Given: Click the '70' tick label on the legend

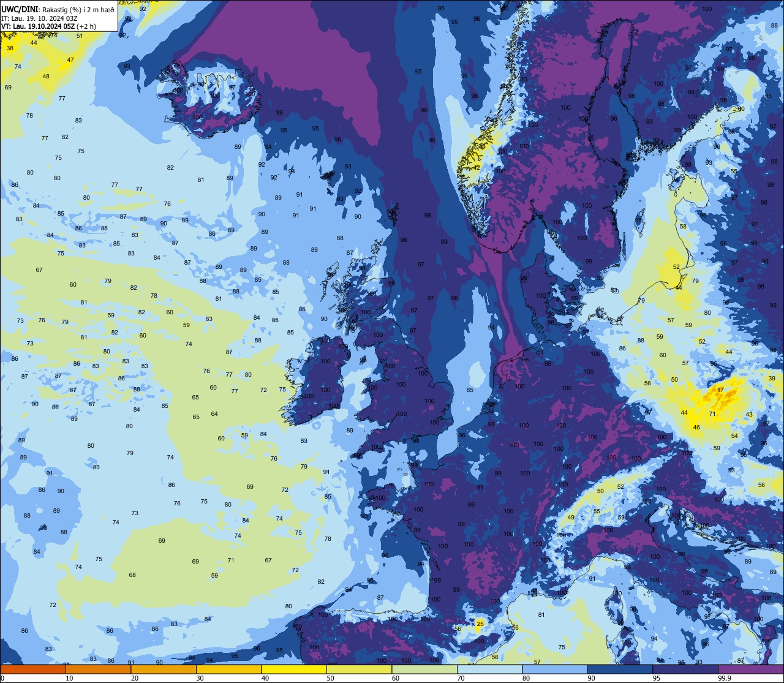Looking at the screenshot, I should [461, 678].
